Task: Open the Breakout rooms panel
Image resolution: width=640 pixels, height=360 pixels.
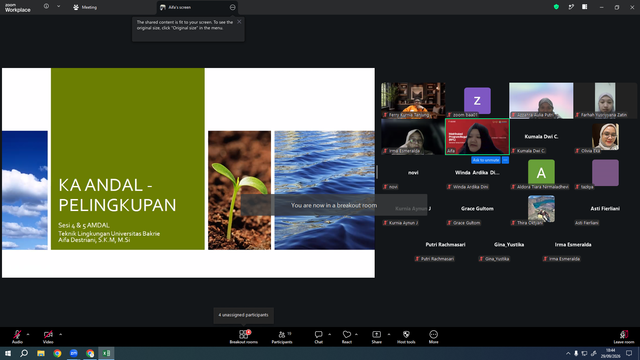Action: tap(244, 336)
